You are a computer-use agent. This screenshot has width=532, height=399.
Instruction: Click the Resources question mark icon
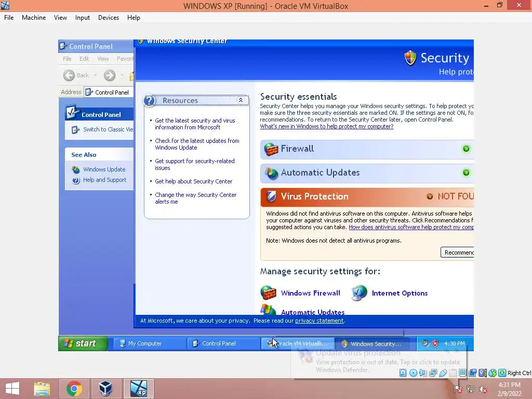coord(149,100)
